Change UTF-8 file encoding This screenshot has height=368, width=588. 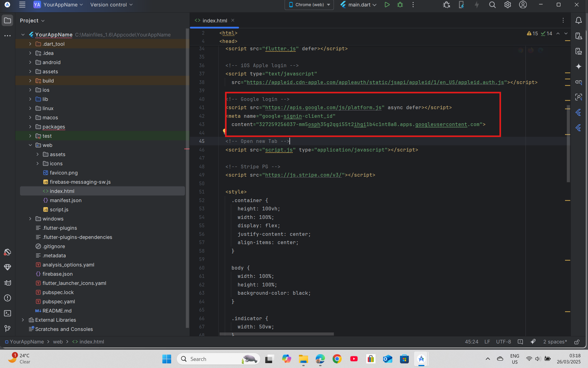click(x=503, y=342)
